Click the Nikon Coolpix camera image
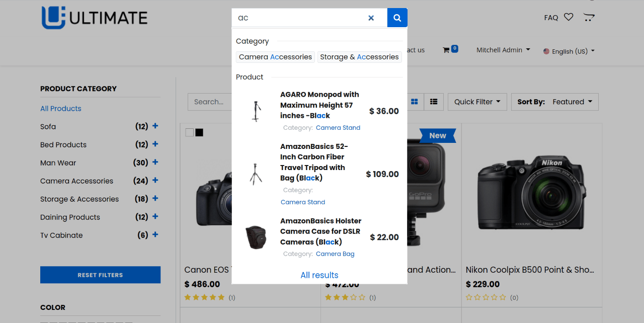644x323 pixels. click(x=532, y=193)
